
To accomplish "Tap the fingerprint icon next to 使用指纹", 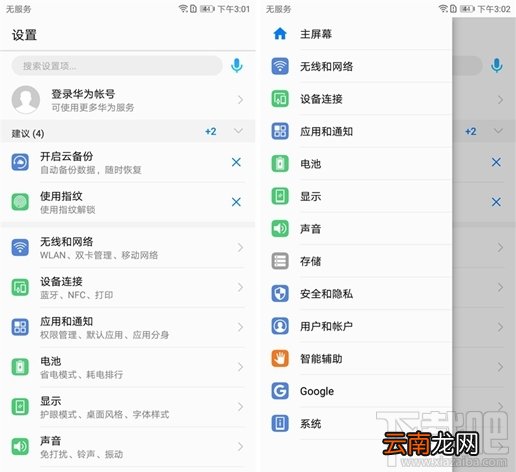I will coord(20,202).
